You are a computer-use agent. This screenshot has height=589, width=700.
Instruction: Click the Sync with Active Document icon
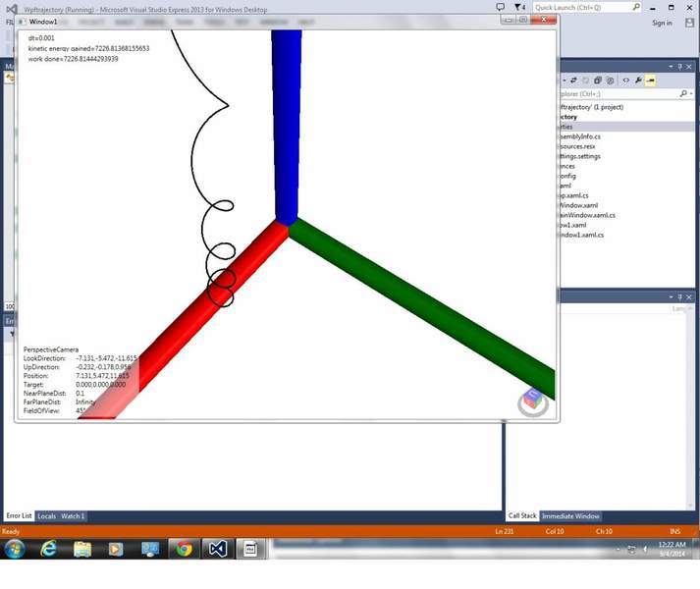tap(572, 80)
